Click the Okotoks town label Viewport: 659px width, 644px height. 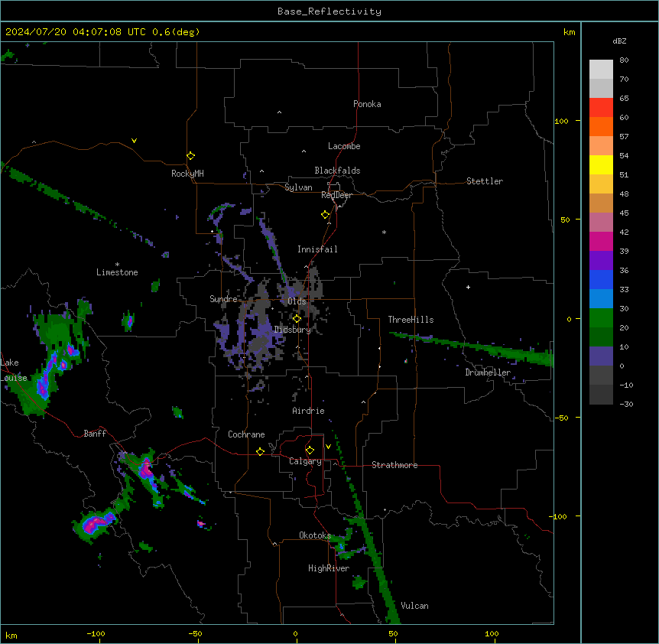[x=315, y=535]
